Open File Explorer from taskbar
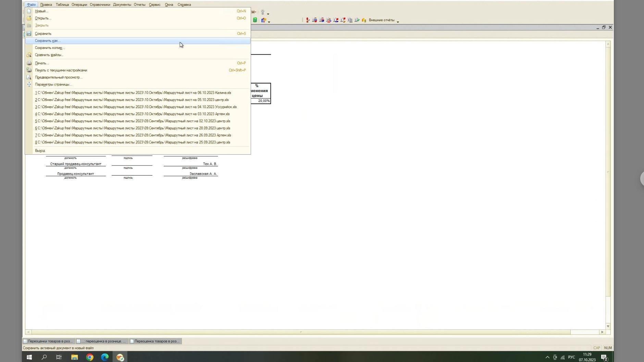This screenshot has height=362, width=644. click(x=74, y=357)
